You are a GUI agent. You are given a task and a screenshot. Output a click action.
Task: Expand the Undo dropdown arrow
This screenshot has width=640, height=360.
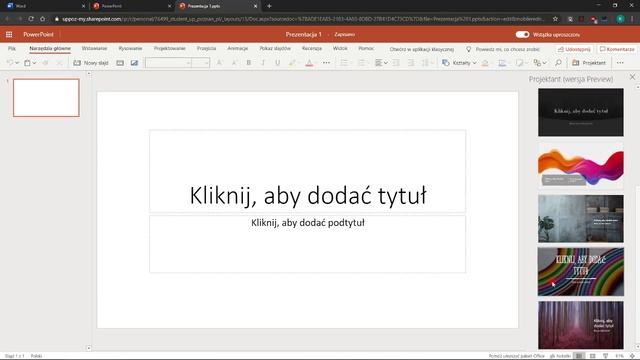coord(17,63)
